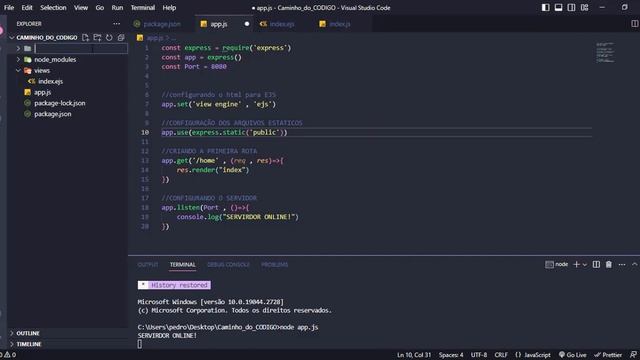
Task: Open index.ejs in the file tree
Action: coord(51,81)
